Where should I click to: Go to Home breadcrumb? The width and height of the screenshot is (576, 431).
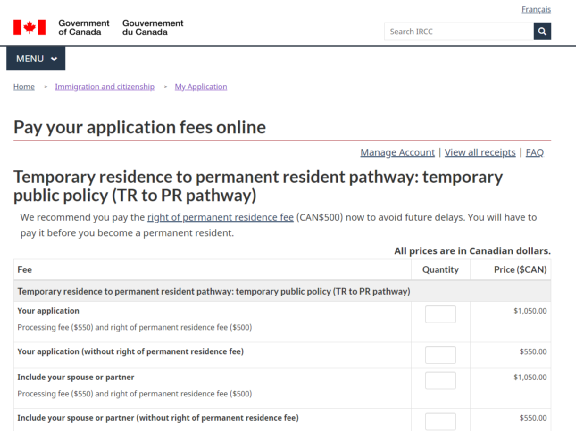point(24,87)
